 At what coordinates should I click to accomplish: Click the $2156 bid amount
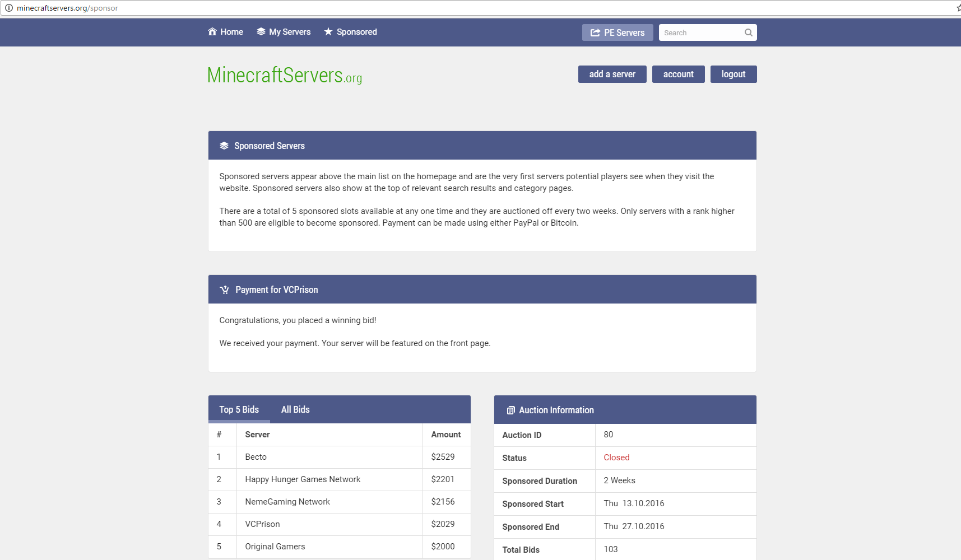[443, 502]
